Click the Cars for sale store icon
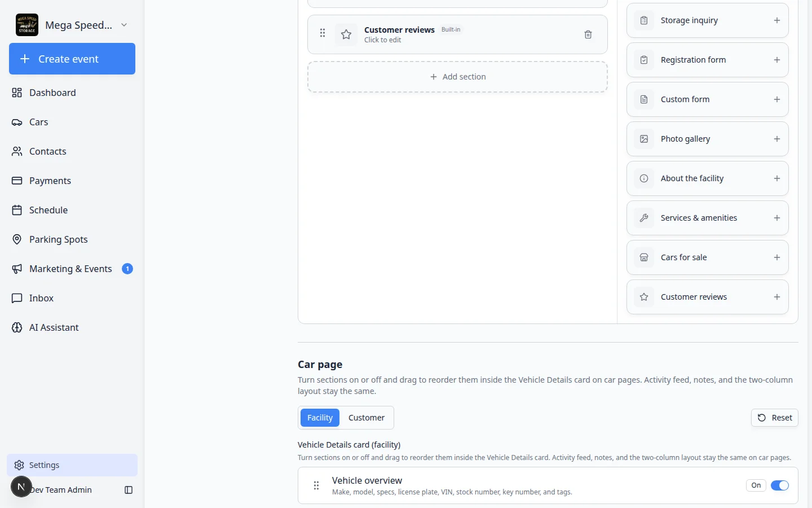The width and height of the screenshot is (812, 508). tap(644, 257)
